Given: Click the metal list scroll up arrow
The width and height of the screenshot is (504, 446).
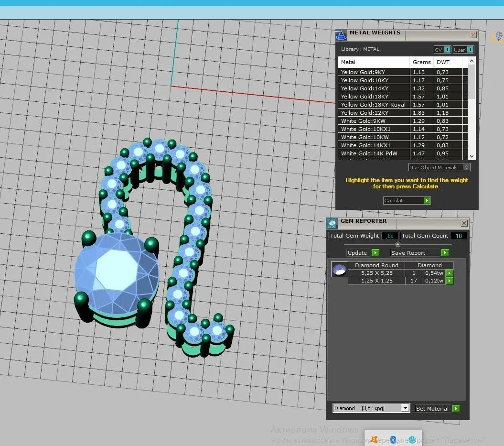Looking at the screenshot, I should pyautogui.click(x=472, y=61).
